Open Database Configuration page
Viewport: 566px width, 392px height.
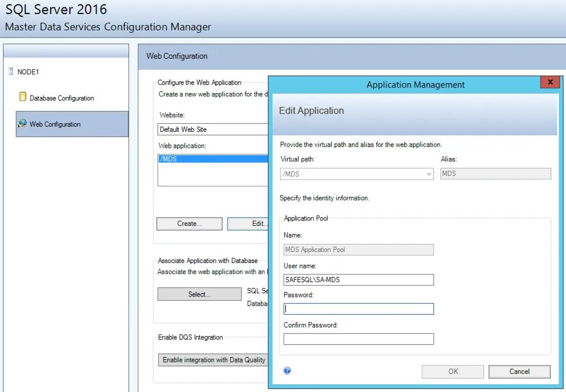62,98
